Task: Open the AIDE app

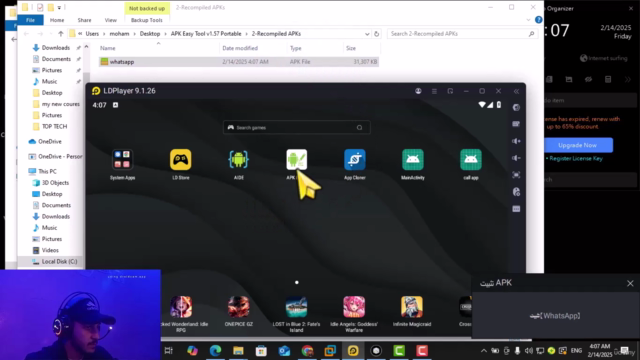Action: (238, 160)
